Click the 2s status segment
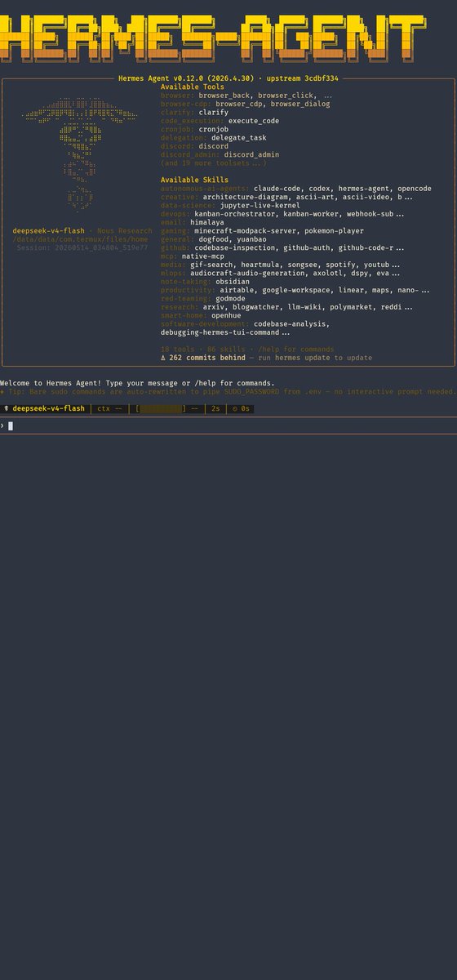 tap(216, 408)
